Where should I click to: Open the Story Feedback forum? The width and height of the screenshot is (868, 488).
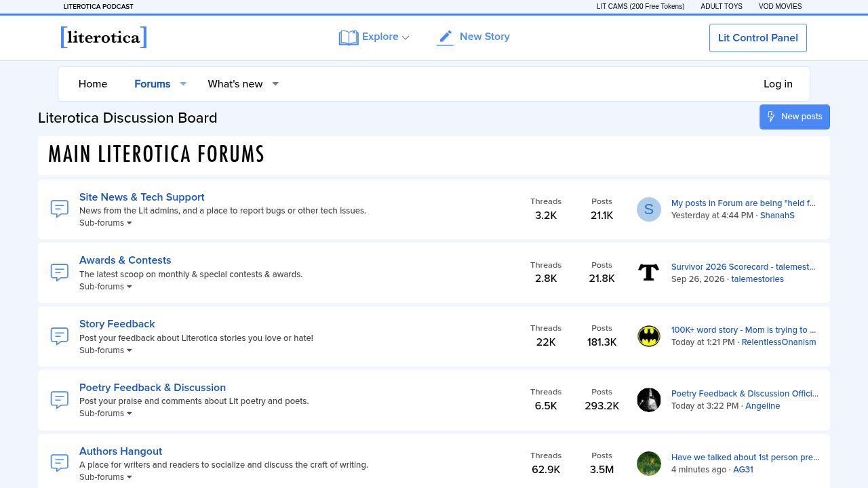pyautogui.click(x=117, y=324)
